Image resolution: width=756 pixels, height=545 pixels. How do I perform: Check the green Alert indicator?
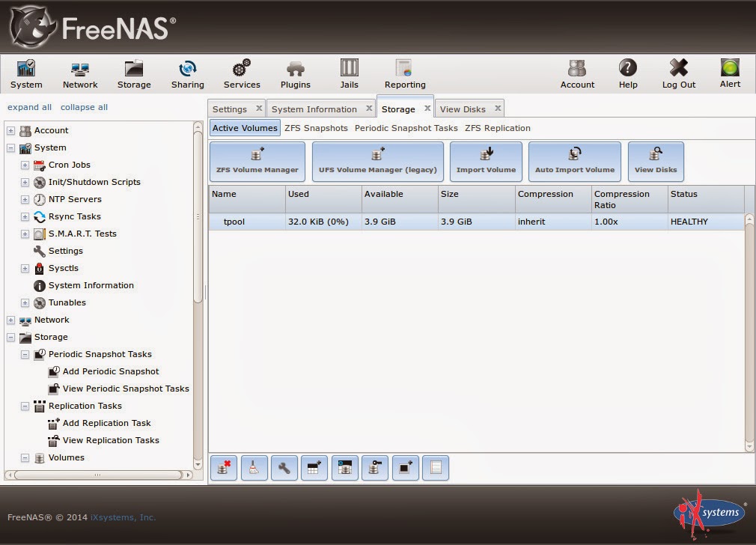730,74
